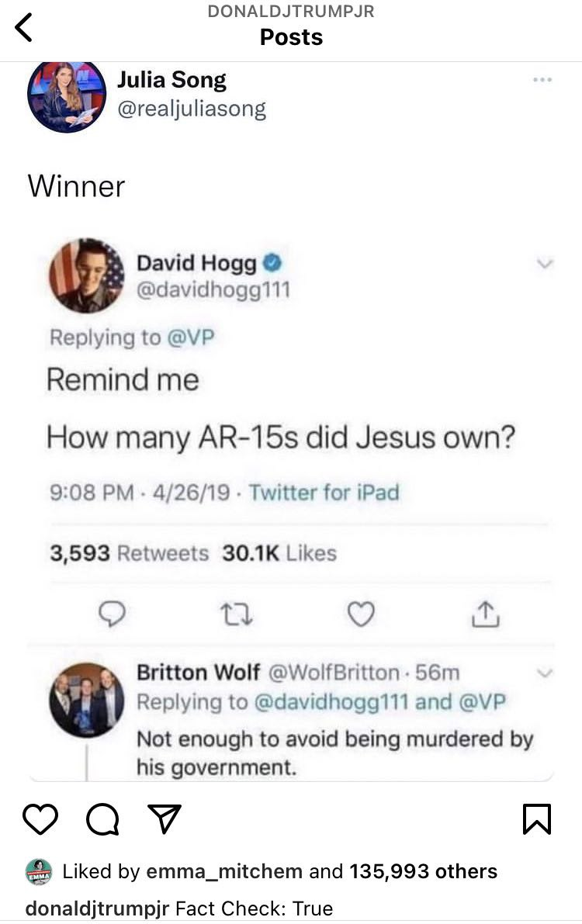Image resolution: width=582 pixels, height=924 pixels.
Task: Tap the tweet's upload share icon
Action: tap(485, 614)
